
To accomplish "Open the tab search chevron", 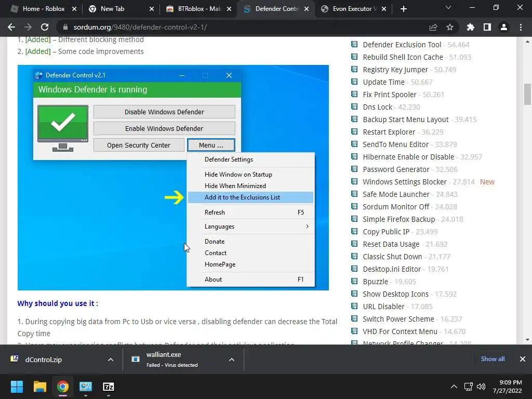I will click(448, 7).
